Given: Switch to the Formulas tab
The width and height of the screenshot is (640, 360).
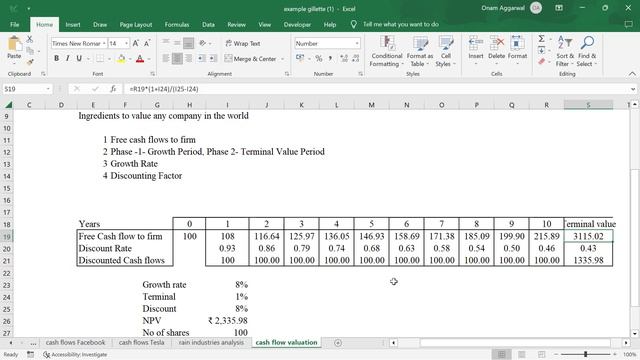Looking at the screenshot, I should [x=177, y=24].
